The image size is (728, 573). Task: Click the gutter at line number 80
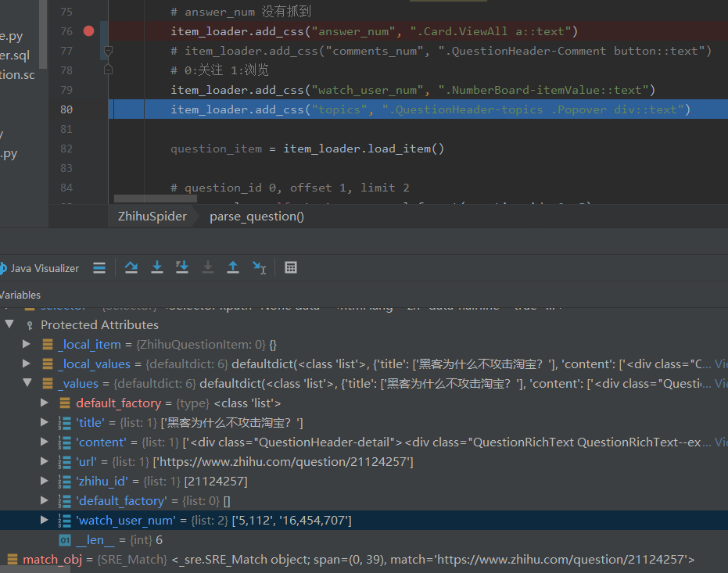(x=66, y=109)
